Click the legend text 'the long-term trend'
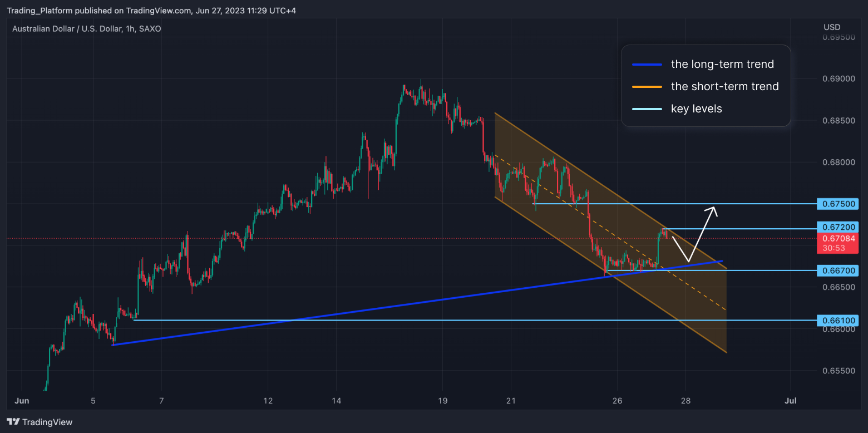The image size is (868, 433). 722,64
